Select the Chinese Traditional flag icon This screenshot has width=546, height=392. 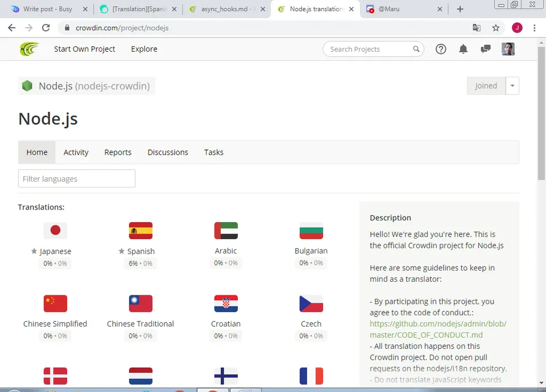140,303
